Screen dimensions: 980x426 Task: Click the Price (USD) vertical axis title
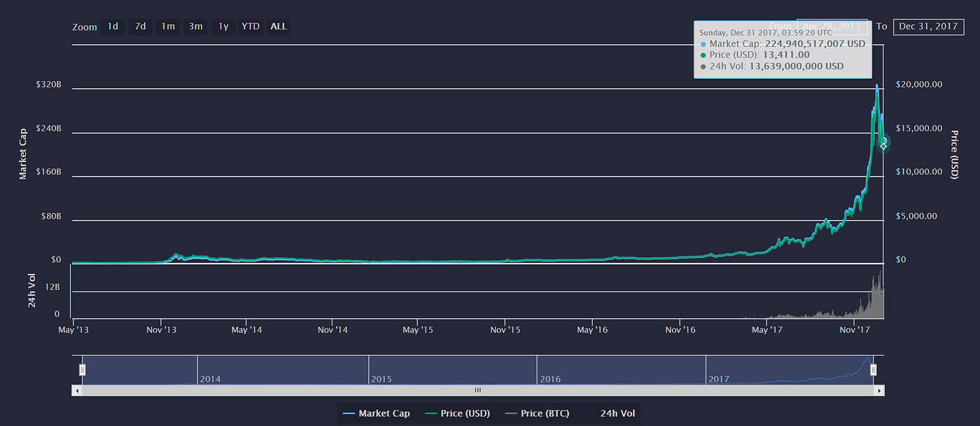pyautogui.click(x=953, y=153)
